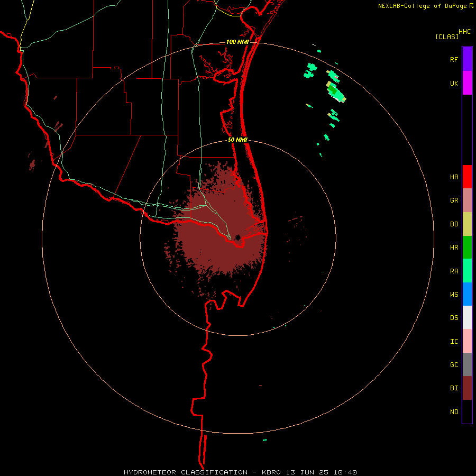Click the DS white legend swatch
The image size is (476, 476).
coord(467,317)
